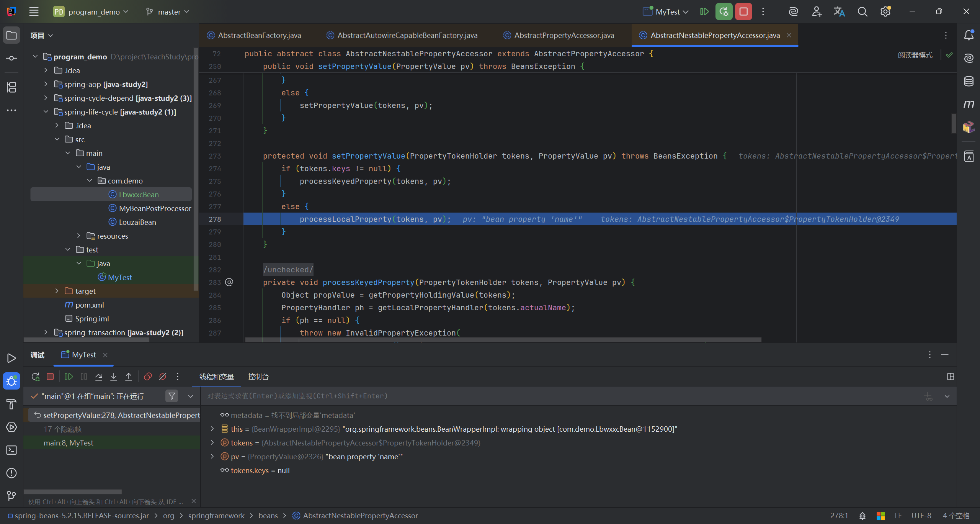Screen dimensions: 980x524
Task: Toggle Mute Breakpoints in debug toolbar
Action: [163, 377]
